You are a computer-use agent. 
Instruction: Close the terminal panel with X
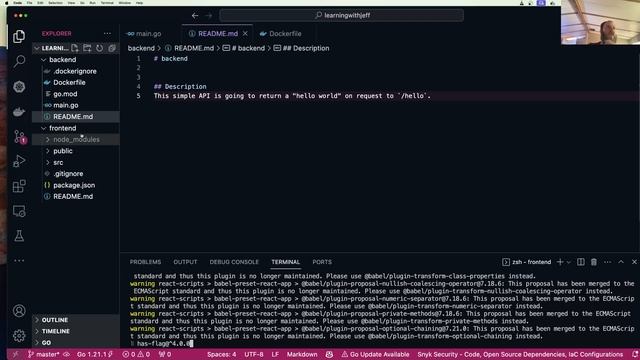pyautogui.click(x=634, y=262)
